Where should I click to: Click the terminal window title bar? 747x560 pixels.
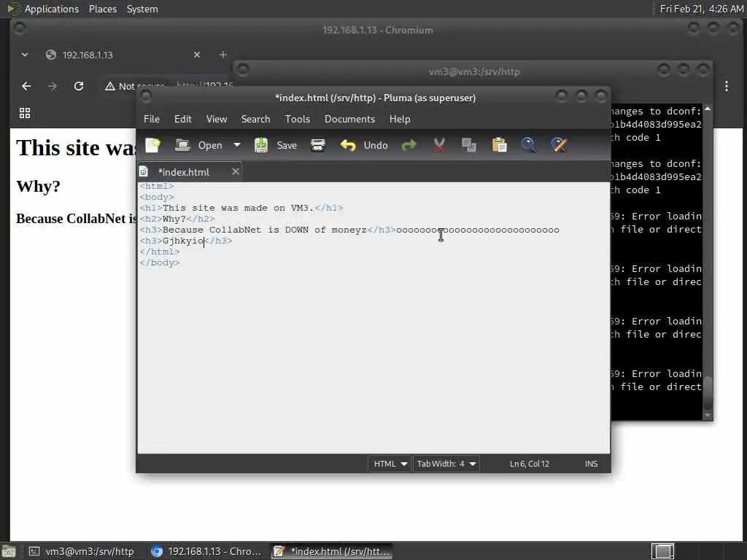[474, 72]
